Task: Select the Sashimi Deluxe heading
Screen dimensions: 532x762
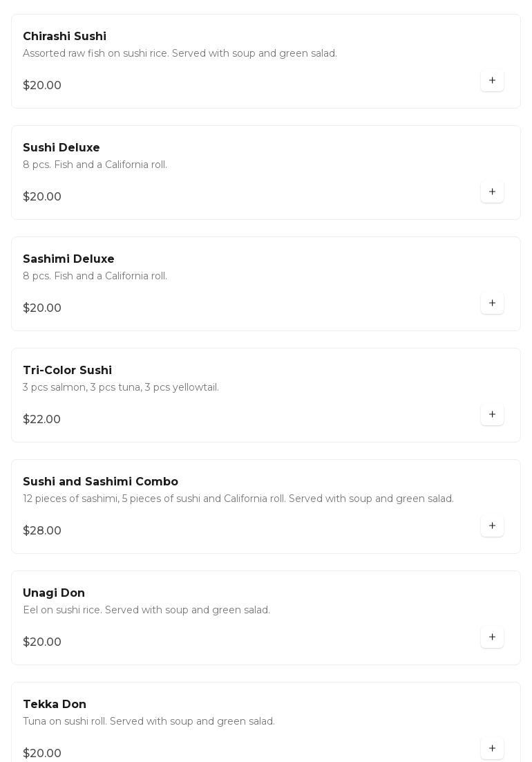Action: point(68,259)
